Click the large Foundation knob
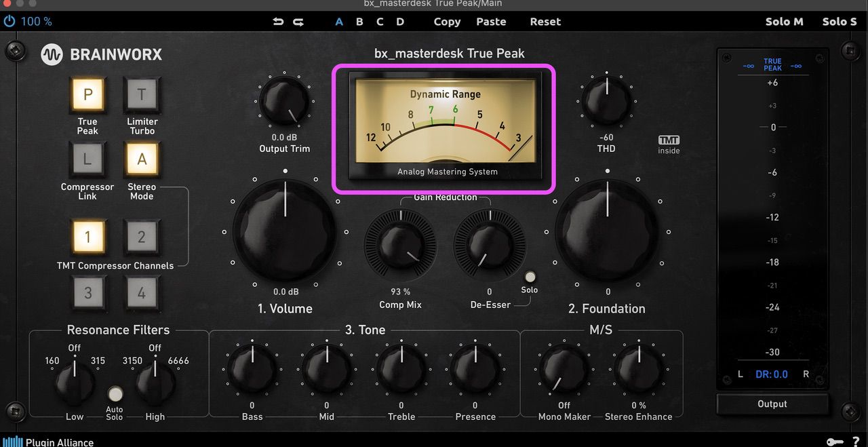The height and width of the screenshot is (447, 868). point(608,231)
